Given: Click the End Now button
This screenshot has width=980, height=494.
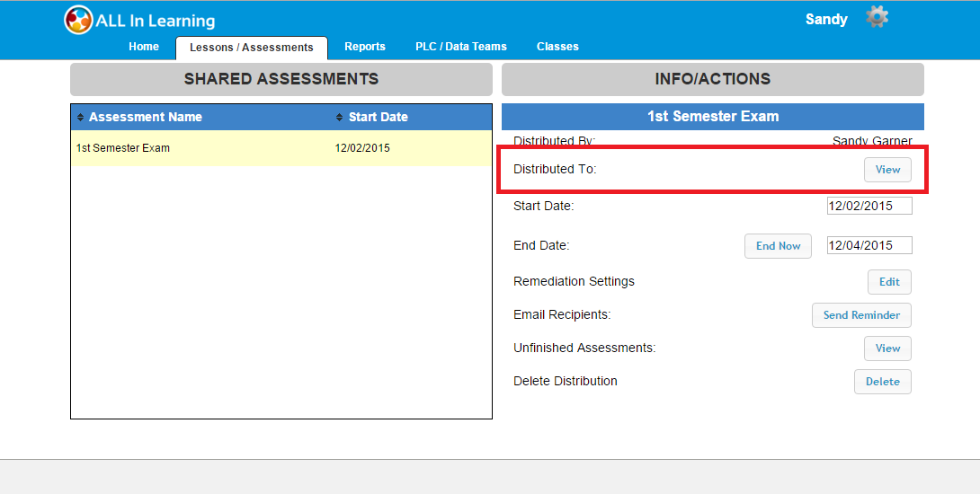Looking at the screenshot, I should (x=778, y=246).
